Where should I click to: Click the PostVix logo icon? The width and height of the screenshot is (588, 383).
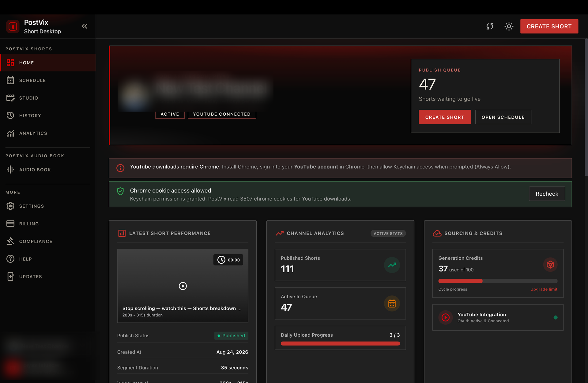pyautogui.click(x=13, y=27)
